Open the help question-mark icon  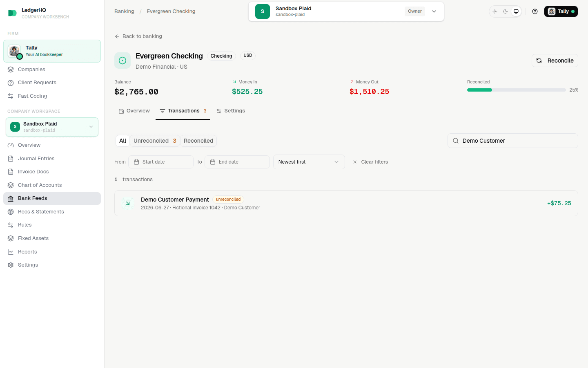(535, 11)
